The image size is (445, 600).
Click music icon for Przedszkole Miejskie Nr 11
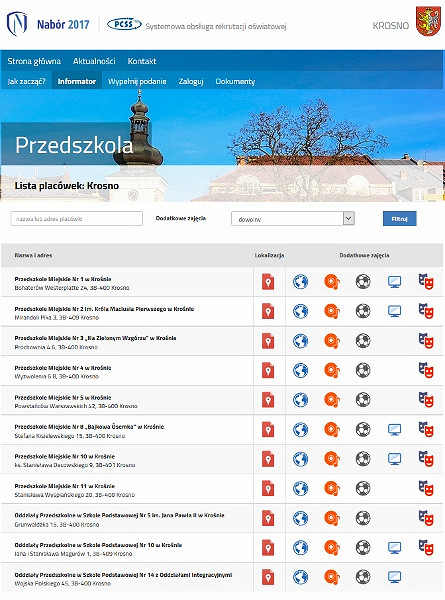coord(332,488)
